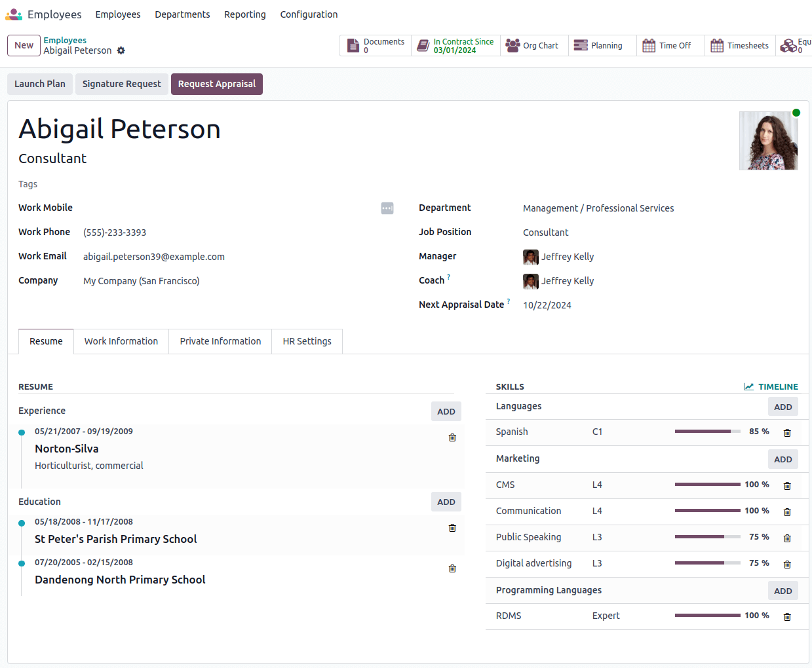Open the Skills Timeline view
Screen dimensions: 812x668
(x=771, y=386)
